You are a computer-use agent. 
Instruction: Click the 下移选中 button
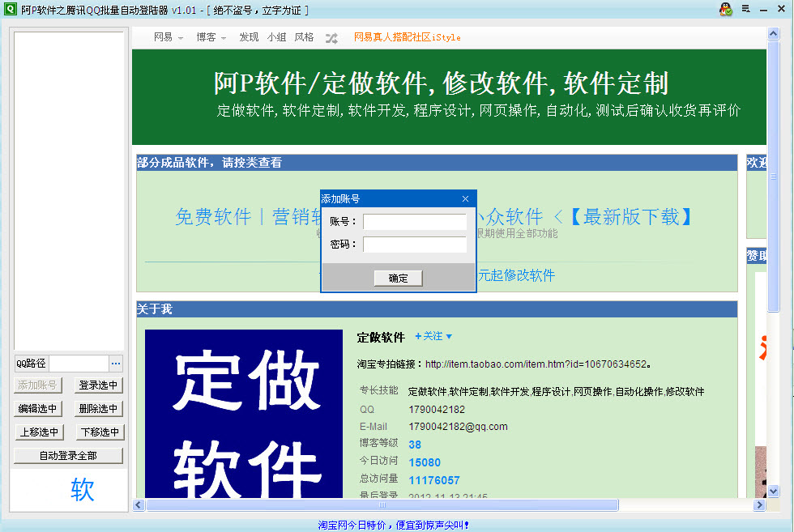pos(100,432)
